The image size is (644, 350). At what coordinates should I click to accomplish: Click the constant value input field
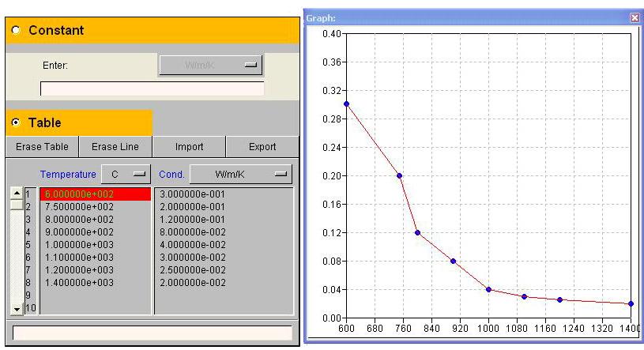tap(152, 88)
